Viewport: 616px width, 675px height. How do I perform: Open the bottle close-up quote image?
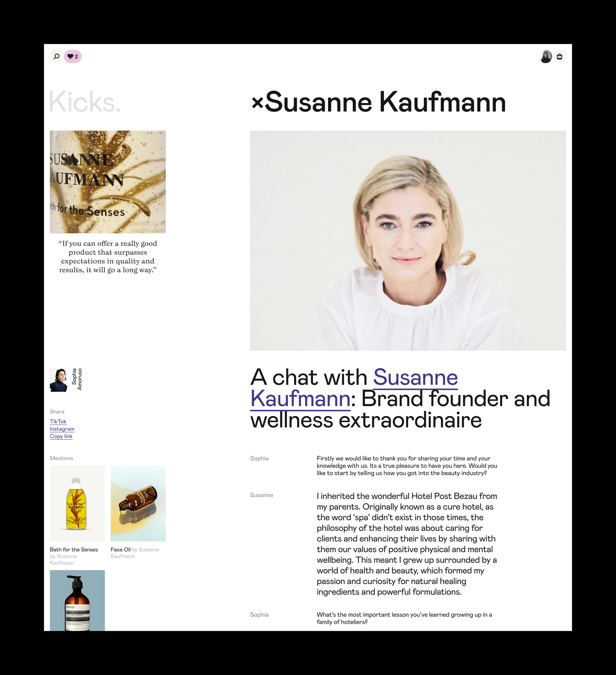click(108, 182)
